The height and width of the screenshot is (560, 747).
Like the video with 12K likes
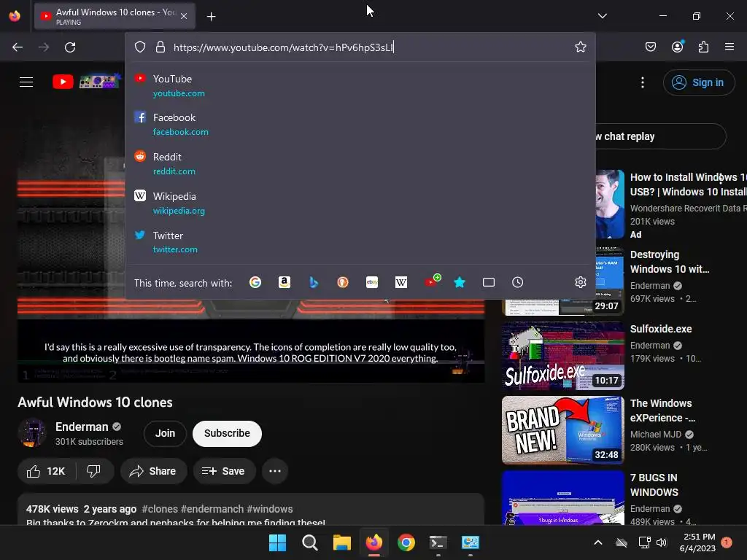click(46, 471)
